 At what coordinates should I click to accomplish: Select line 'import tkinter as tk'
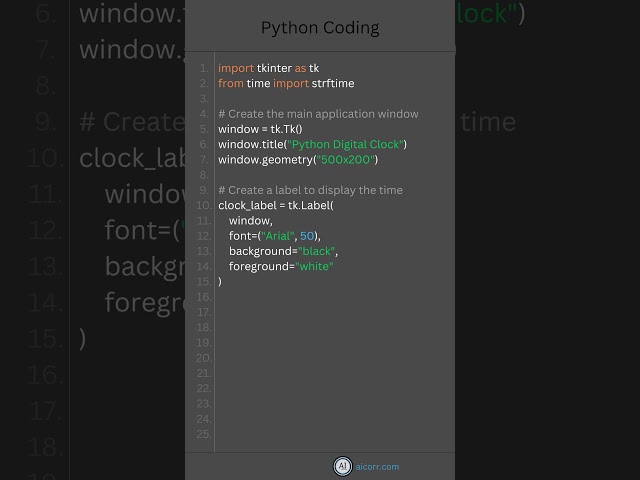click(268, 68)
